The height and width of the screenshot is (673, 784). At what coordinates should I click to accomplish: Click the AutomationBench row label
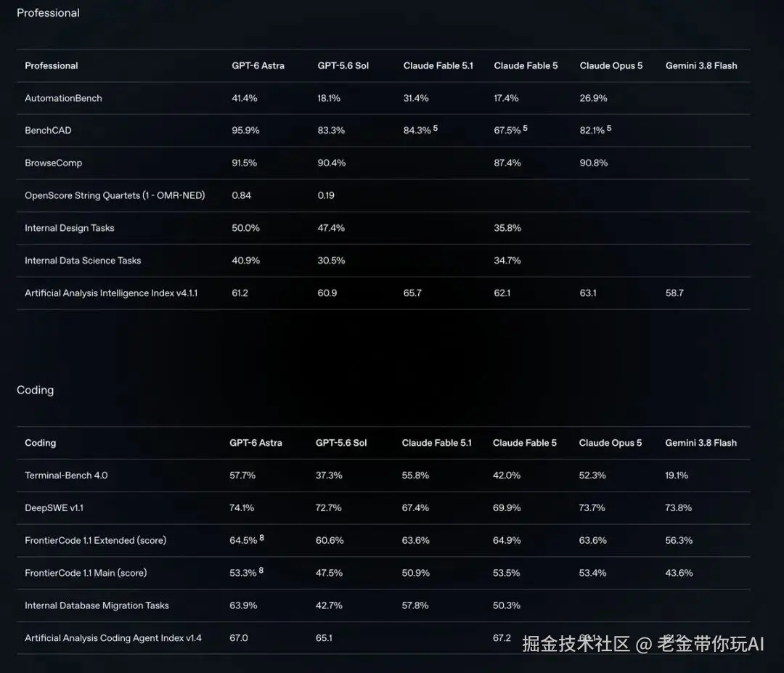point(63,98)
